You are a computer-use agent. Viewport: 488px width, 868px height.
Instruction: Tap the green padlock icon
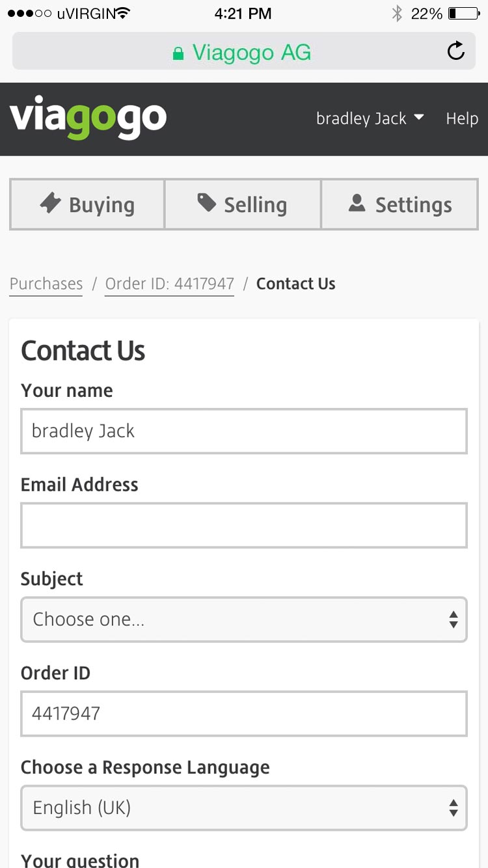point(178,53)
